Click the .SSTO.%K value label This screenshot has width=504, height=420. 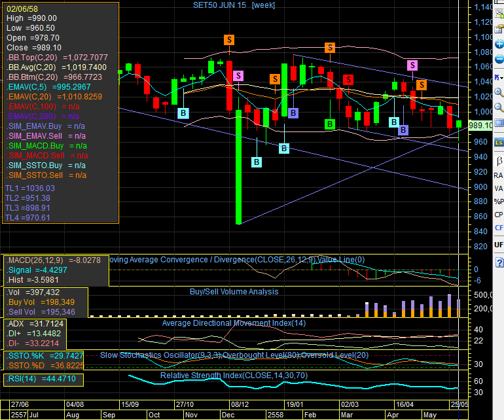click(x=45, y=356)
